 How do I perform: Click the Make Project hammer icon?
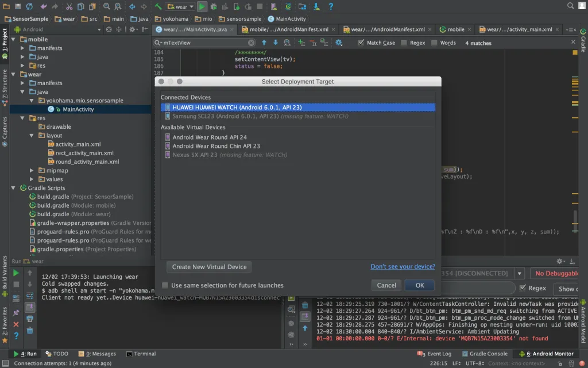158,6
